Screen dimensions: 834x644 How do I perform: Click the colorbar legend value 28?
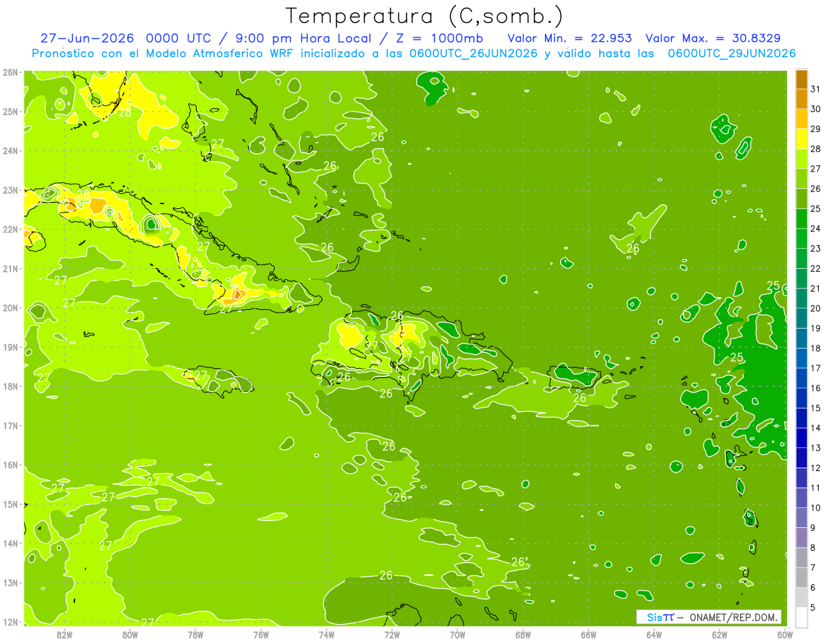pos(816,149)
